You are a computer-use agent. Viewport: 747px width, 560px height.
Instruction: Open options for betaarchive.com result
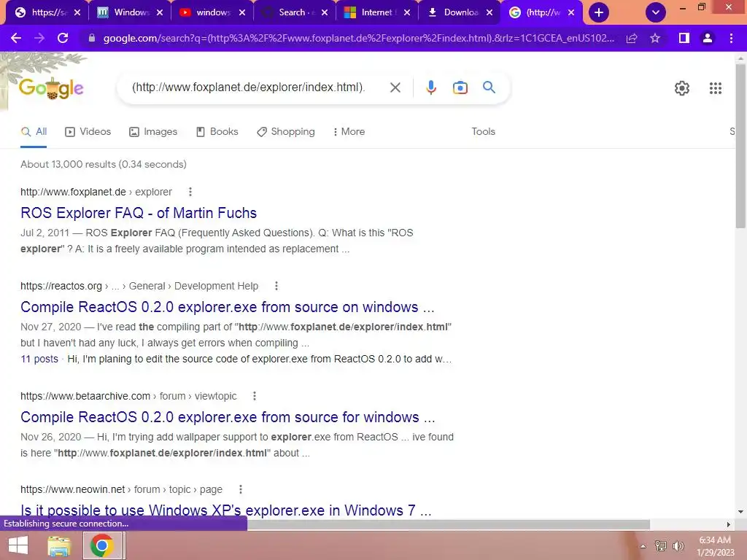(255, 396)
